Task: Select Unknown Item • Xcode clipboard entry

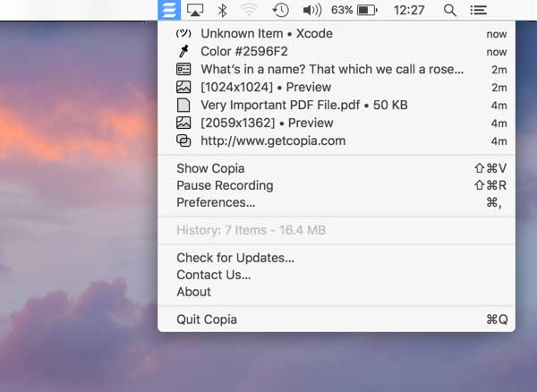Action: (x=337, y=33)
